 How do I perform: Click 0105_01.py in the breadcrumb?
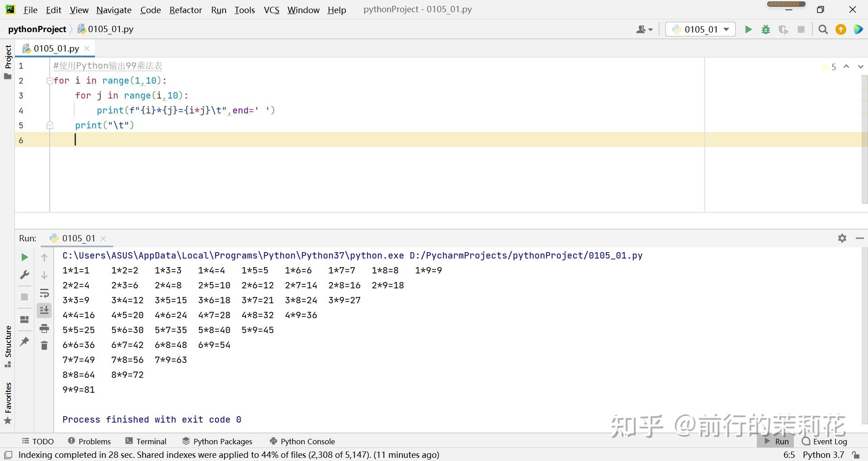[x=106, y=29]
